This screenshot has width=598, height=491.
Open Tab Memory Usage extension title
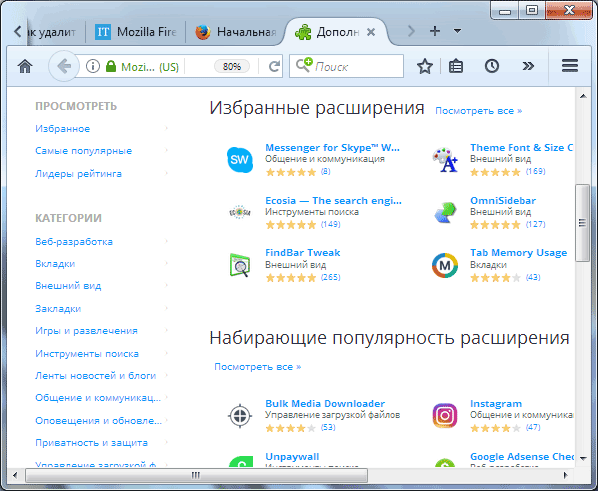(518, 253)
